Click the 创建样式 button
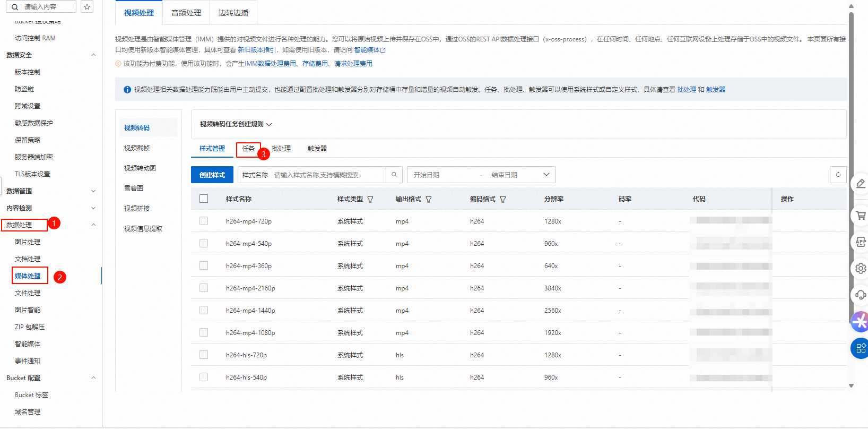 (212, 175)
